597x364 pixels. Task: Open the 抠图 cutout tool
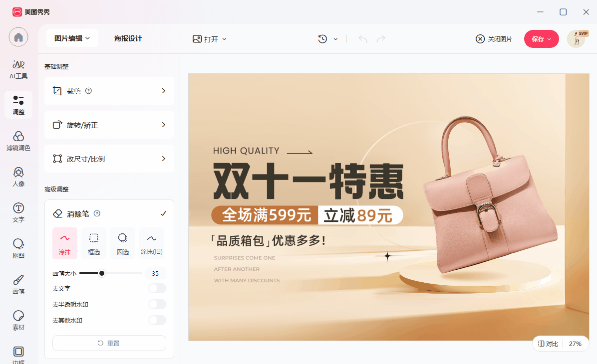click(x=18, y=248)
